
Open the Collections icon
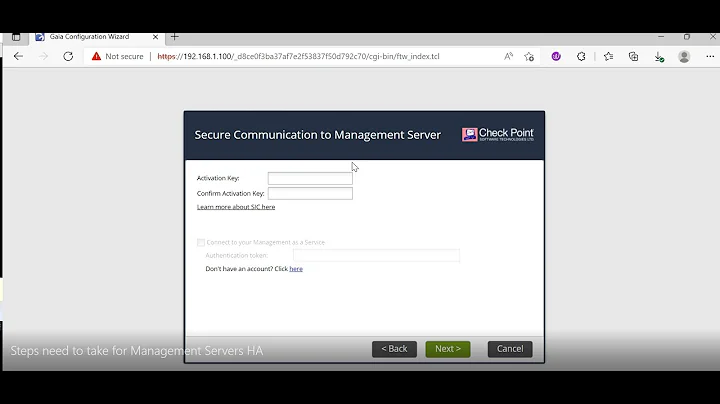633,56
